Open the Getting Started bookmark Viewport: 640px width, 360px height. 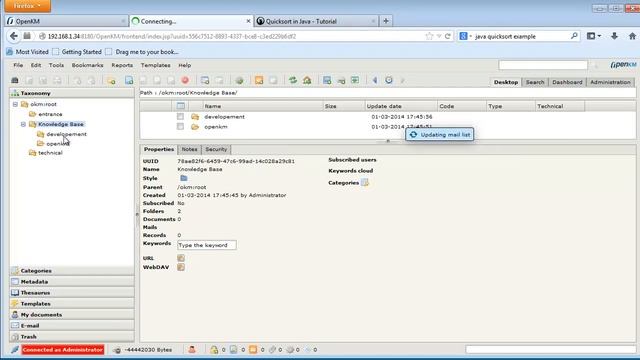pos(77,52)
